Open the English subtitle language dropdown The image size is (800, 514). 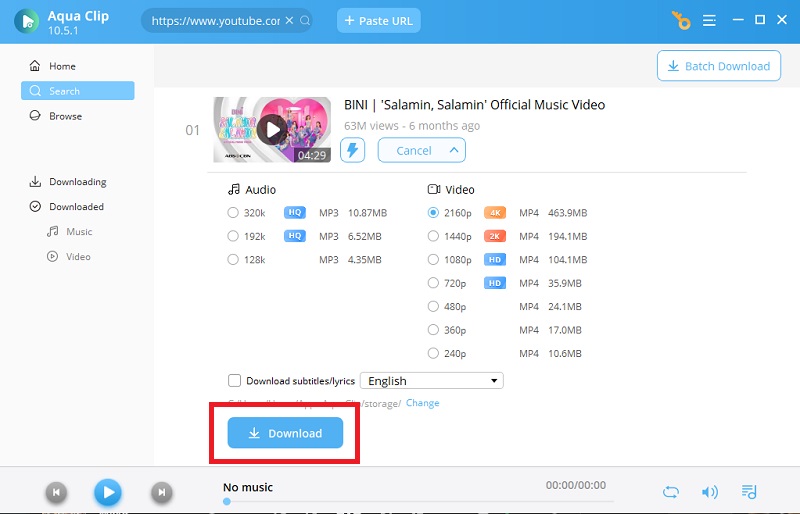[x=432, y=381]
